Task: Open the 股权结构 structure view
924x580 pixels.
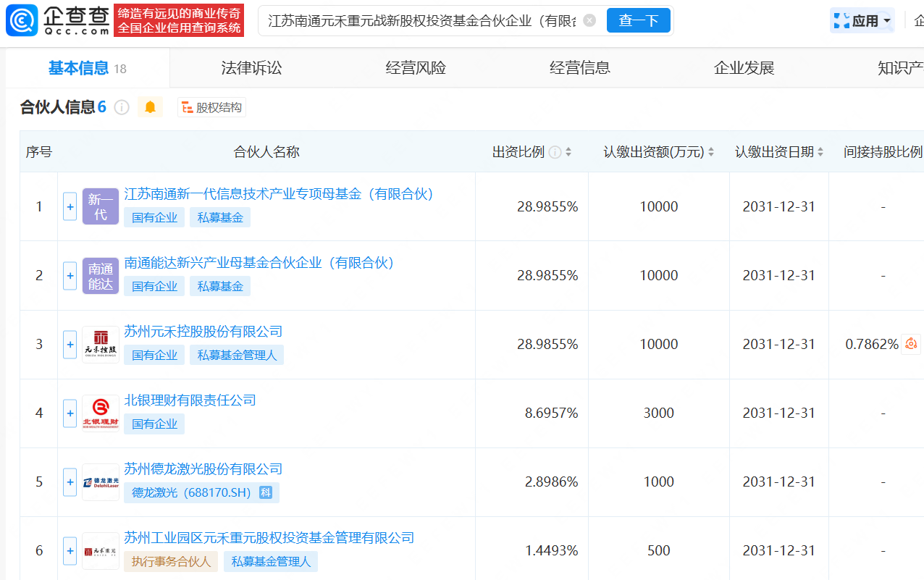Action: (x=211, y=108)
